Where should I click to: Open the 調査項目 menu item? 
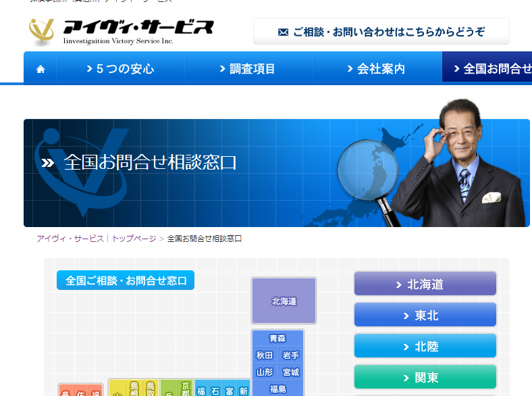(x=250, y=69)
